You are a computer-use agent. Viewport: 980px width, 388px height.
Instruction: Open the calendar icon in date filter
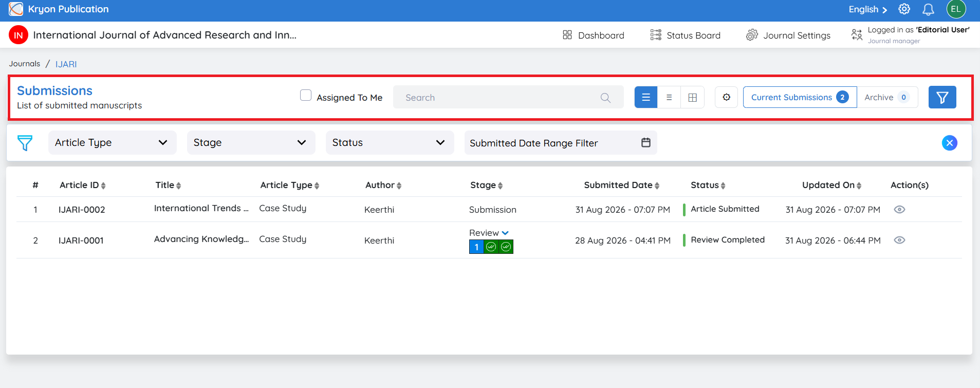click(646, 142)
